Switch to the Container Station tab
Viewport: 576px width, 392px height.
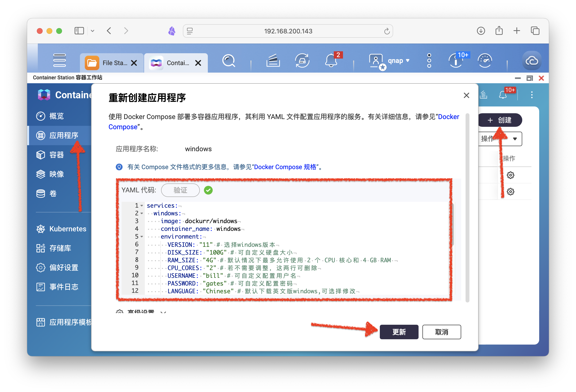tap(177, 63)
